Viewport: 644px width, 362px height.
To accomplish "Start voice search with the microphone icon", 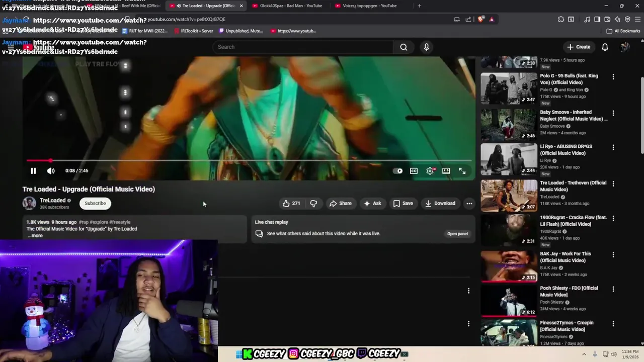I will (x=426, y=47).
